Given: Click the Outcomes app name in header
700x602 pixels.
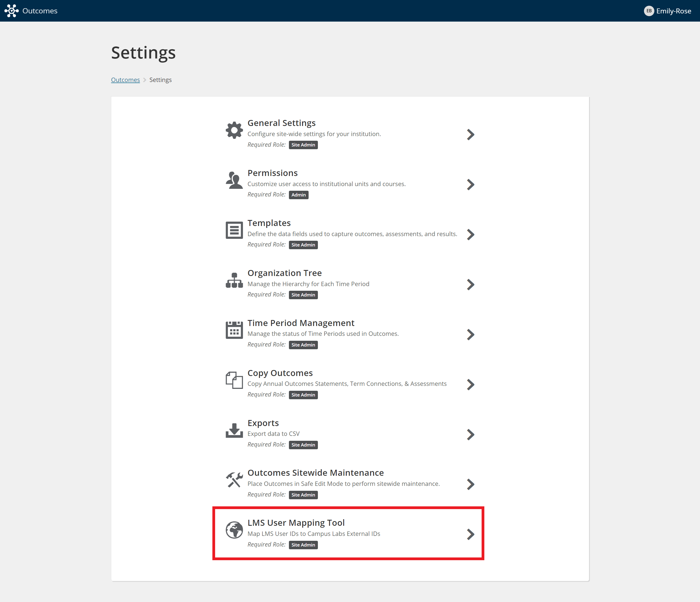Looking at the screenshot, I should pos(40,11).
